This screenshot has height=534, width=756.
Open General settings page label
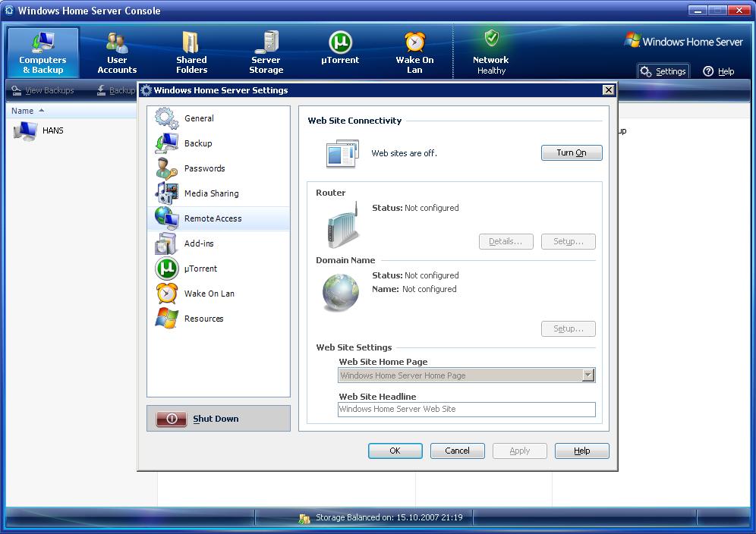pos(199,118)
